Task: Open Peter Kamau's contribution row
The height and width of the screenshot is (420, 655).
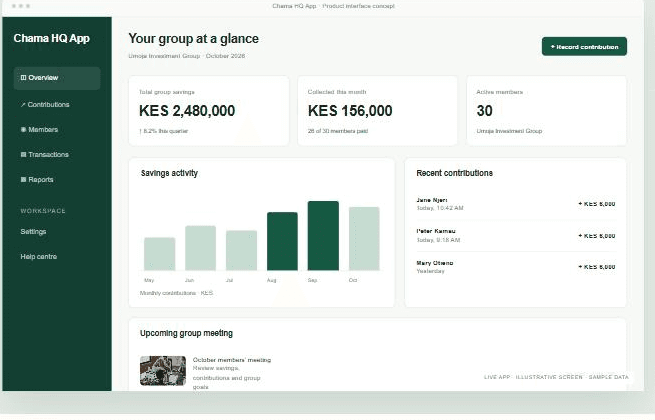Action: [x=515, y=236]
